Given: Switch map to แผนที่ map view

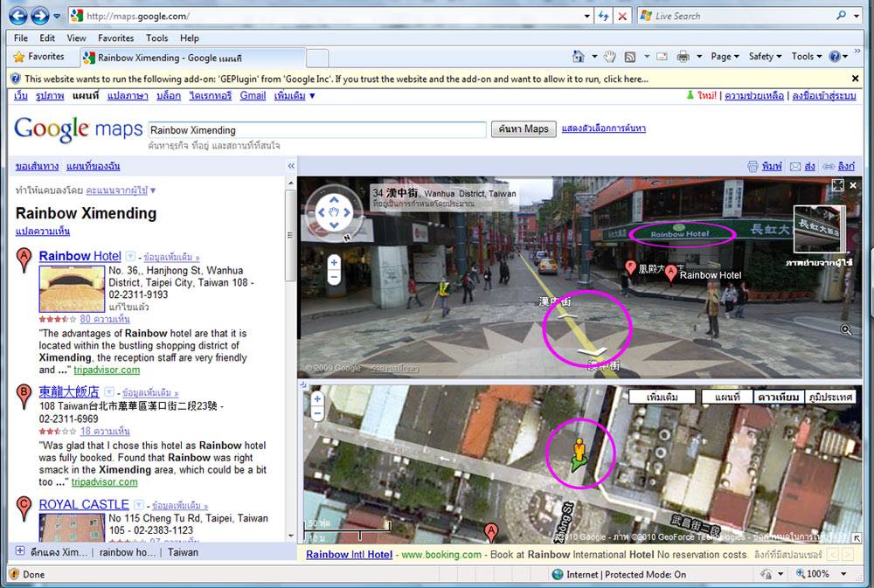Looking at the screenshot, I should click(x=727, y=397).
